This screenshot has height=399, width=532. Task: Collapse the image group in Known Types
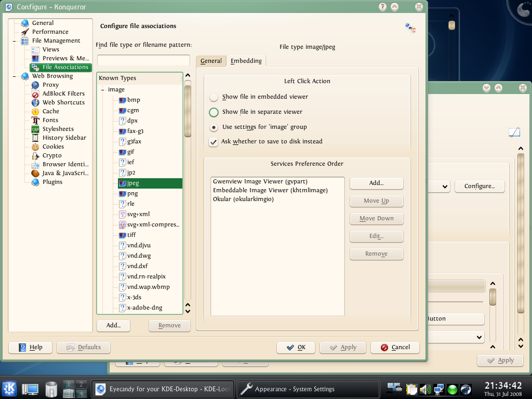(102, 90)
